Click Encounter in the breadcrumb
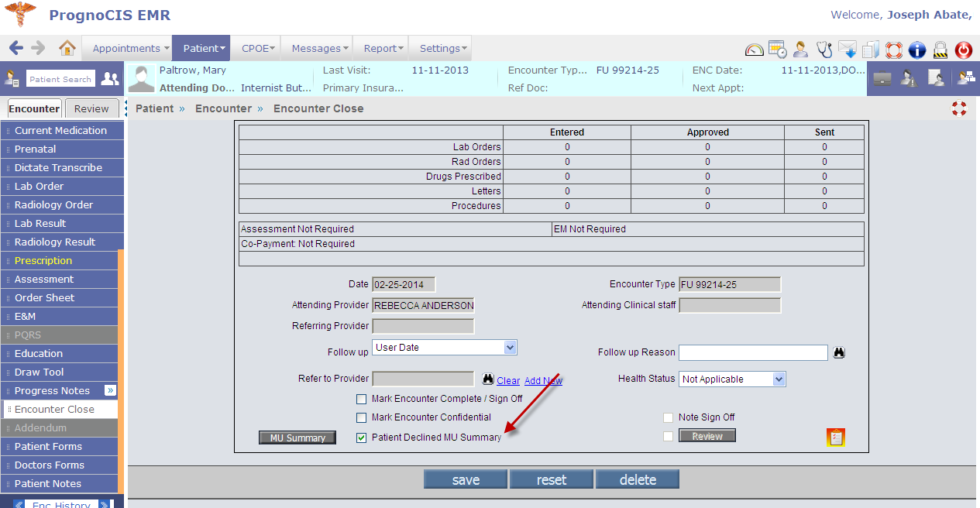Image resolution: width=980 pixels, height=508 pixels. click(223, 108)
